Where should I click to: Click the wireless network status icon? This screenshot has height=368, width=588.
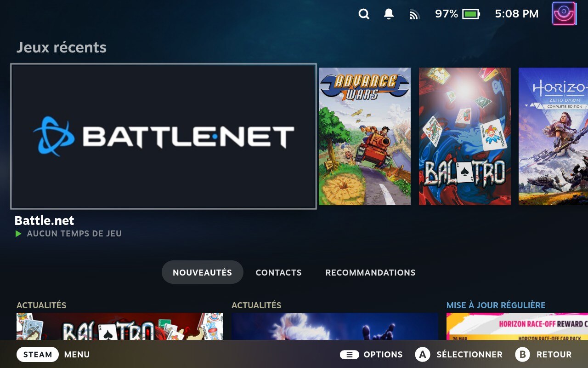point(414,15)
